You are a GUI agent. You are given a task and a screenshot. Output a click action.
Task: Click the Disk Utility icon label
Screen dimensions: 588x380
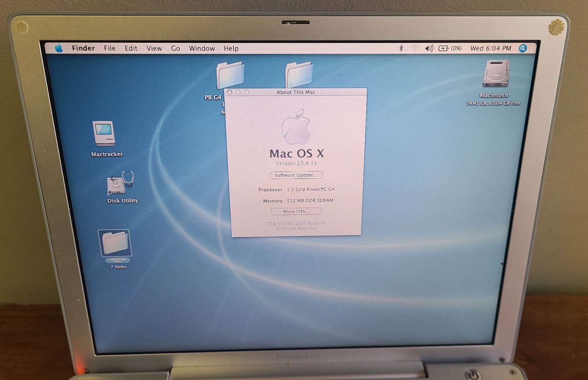123,201
